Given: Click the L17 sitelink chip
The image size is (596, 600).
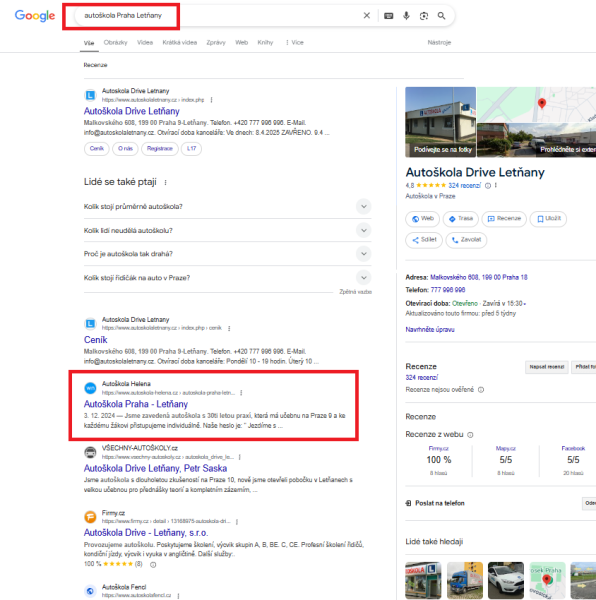Looking at the screenshot, I should (x=191, y=148).
